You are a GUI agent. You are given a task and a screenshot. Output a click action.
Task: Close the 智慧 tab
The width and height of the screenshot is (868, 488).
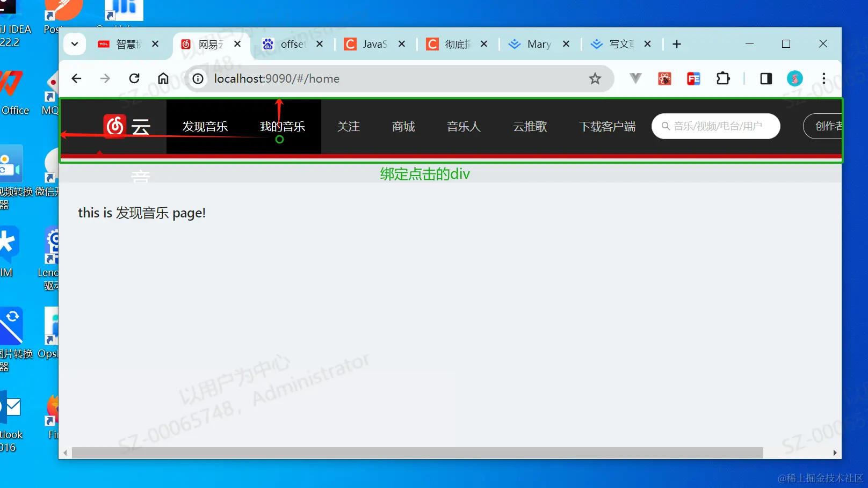(x=155, y=44)
